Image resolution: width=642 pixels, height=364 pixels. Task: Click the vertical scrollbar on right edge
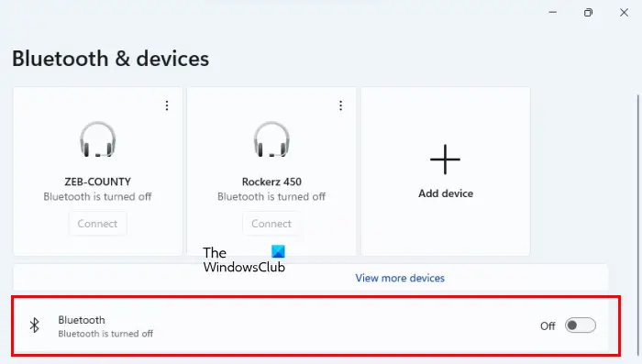click(638, 219)
